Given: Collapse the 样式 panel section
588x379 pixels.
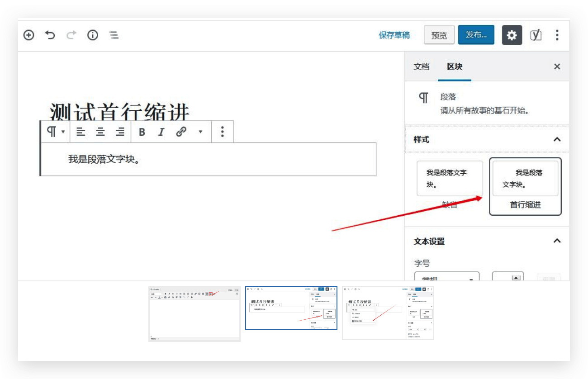Looking at the screenshot, I should (x=557, y=140).
